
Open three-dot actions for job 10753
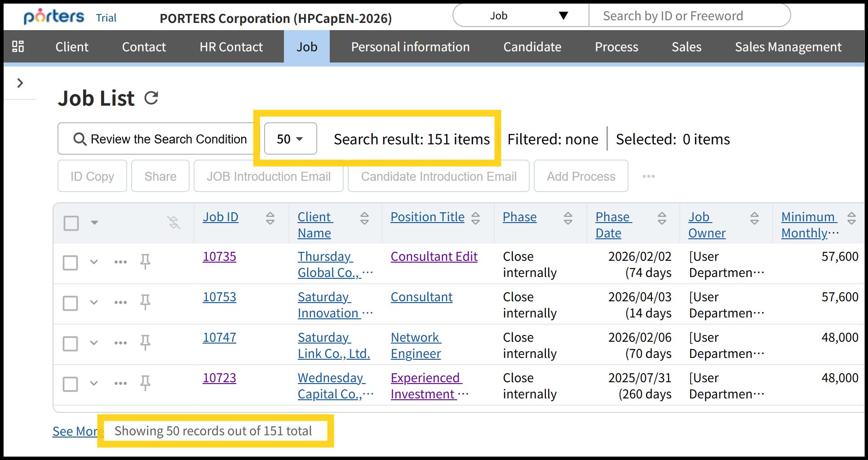[120, 302]
